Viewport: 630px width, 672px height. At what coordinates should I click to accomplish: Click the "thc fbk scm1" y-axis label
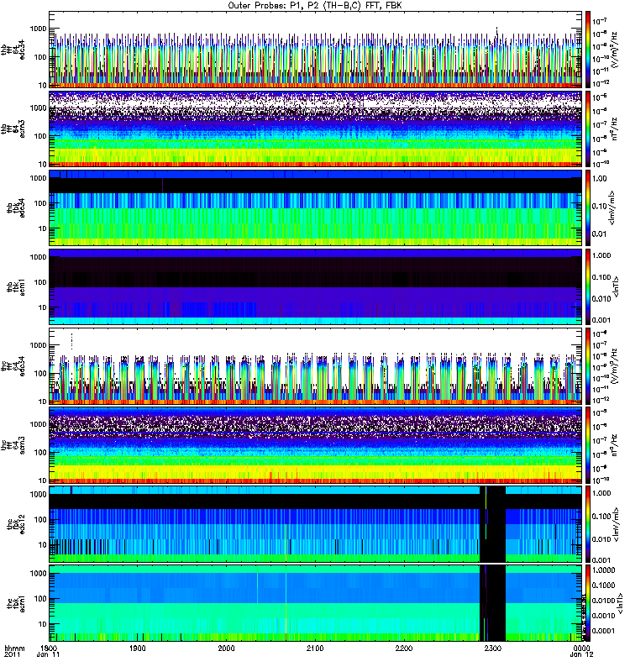click(16, 603)
